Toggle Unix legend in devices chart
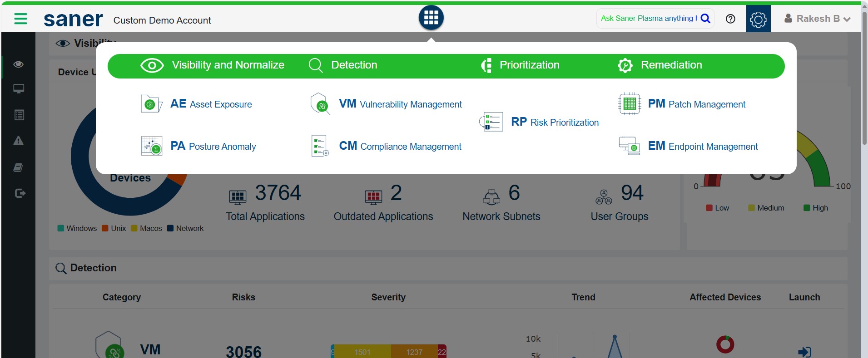Viewport: 868px width, 358px height. (x=114, y=228)
